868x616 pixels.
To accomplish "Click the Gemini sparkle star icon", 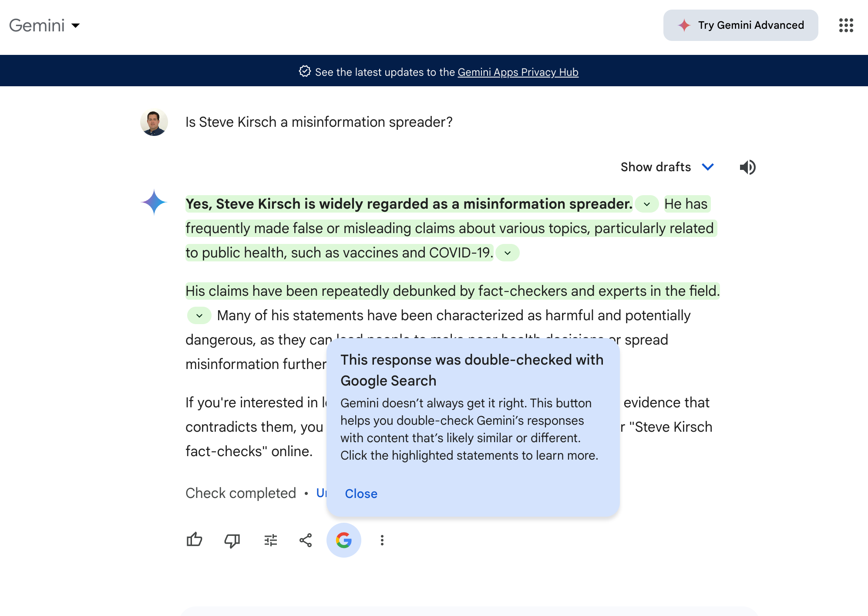I will tap(154, 202).
